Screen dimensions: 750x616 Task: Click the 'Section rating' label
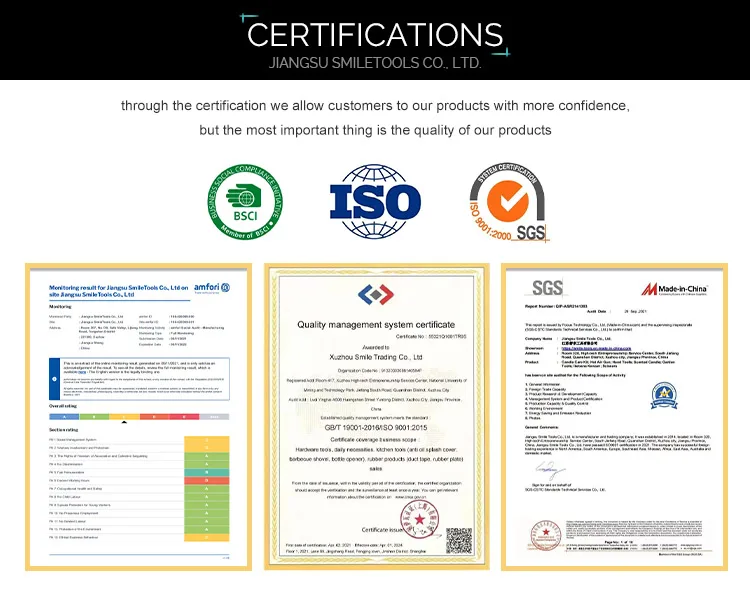click(x=63, y=430)
